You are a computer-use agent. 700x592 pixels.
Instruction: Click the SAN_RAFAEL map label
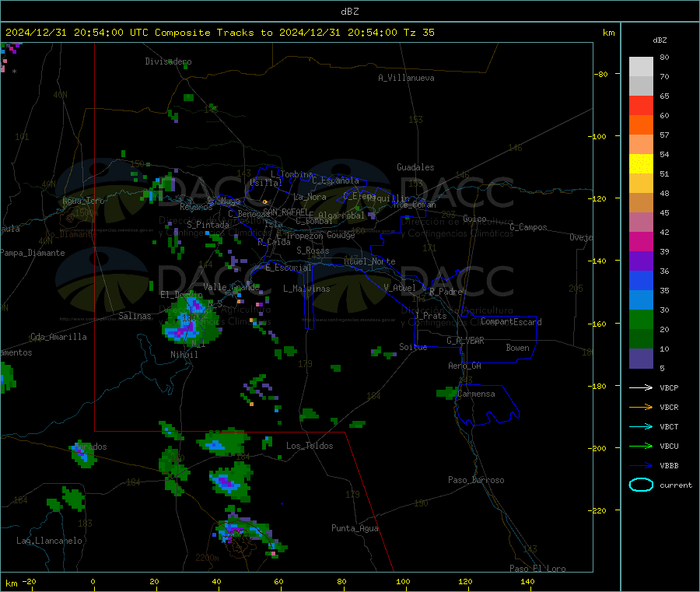coord(285,212)
